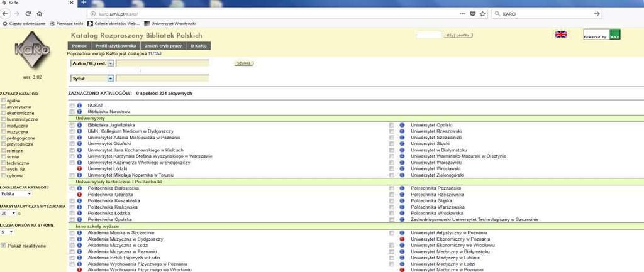Click info icon for Uniwersytet Wrocławski
644x272 pixels.
[402, 168]
